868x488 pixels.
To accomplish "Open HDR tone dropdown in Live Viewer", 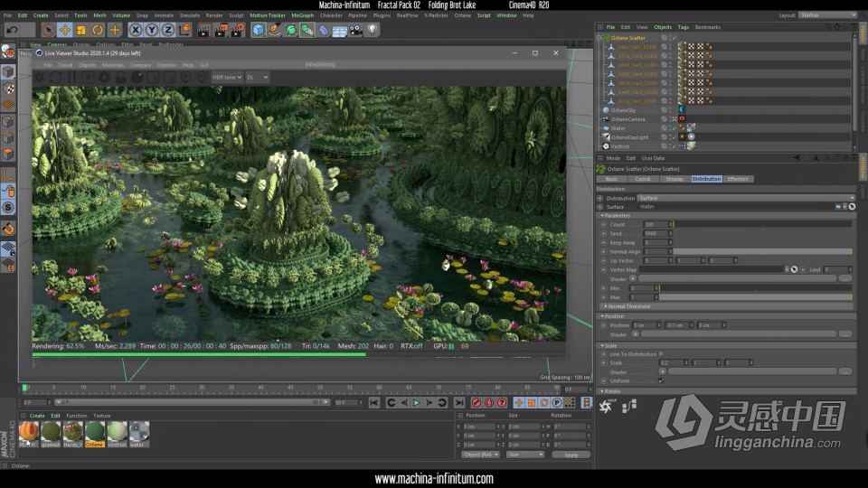I will click(x=228, y=78).
